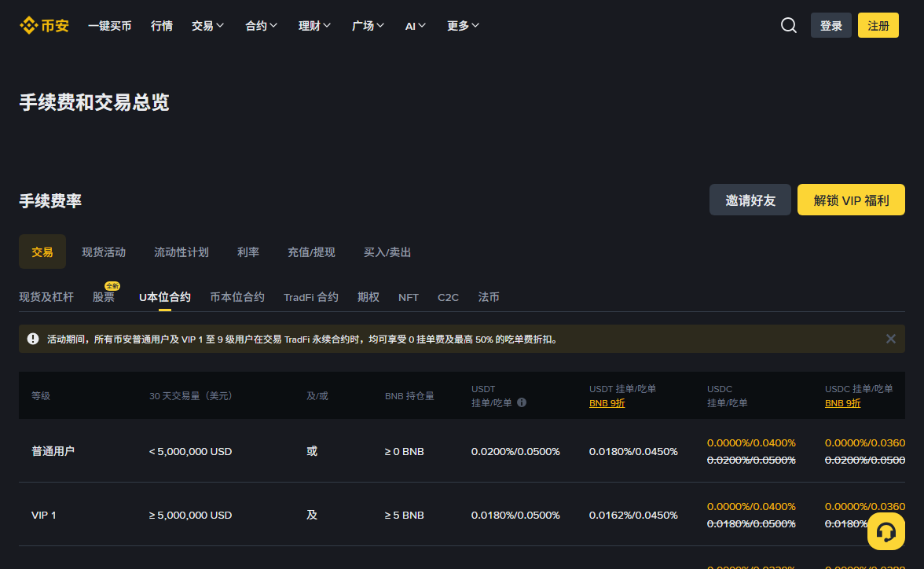The width and height of the screenshot is (924, 569).
Task: Expand the 交易 navigation dropdown
Action: point(207,26)
